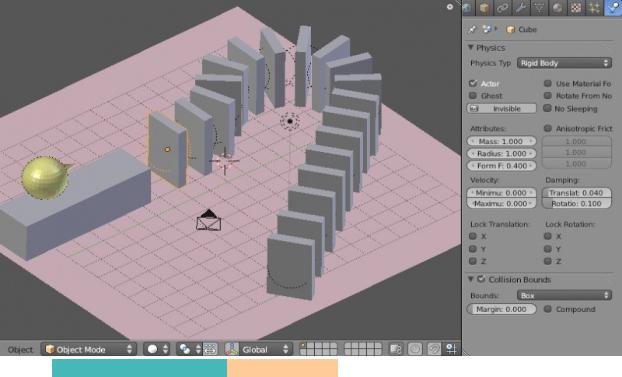Image resolution: width=622 pixels, height=377 pixels.
Task: Click the second layer grid block
Action: coord(363,349)
